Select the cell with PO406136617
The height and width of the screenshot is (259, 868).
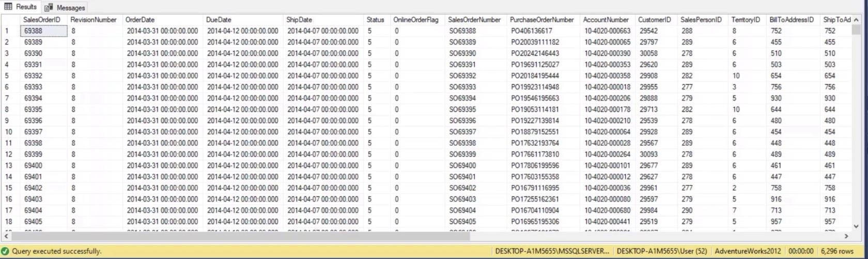pos(532,31)
